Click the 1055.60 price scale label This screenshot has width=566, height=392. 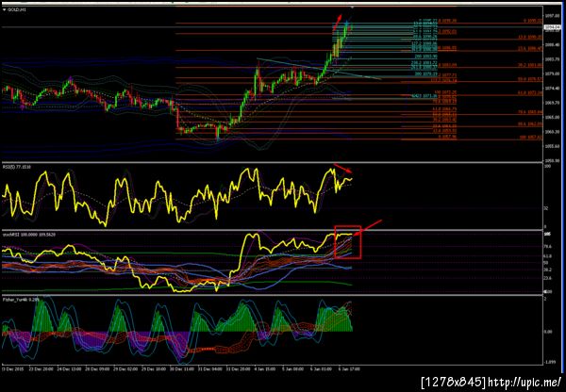[x=550, y=146]
